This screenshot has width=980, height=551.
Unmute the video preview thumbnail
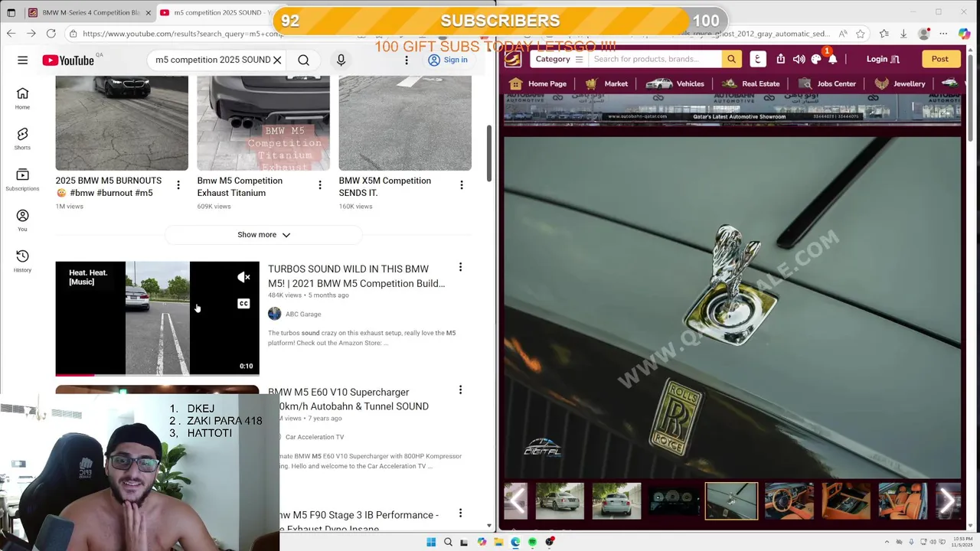coord(243,277)
